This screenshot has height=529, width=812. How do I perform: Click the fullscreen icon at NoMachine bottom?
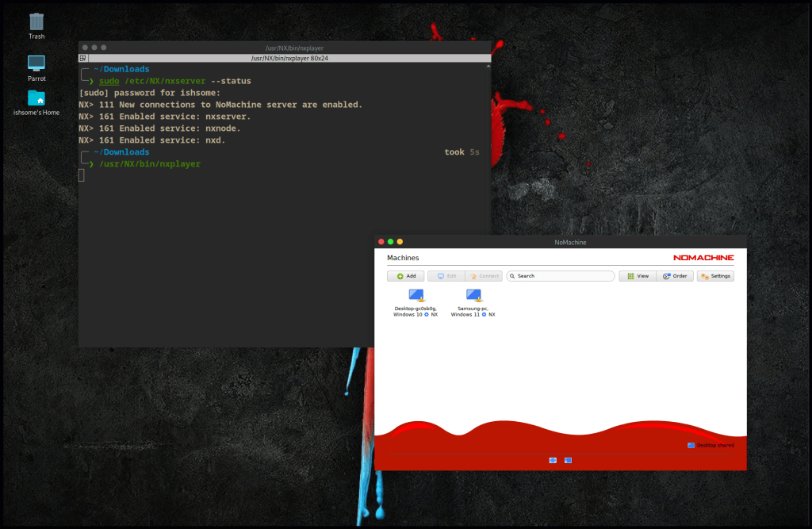(x=553, y=460)
